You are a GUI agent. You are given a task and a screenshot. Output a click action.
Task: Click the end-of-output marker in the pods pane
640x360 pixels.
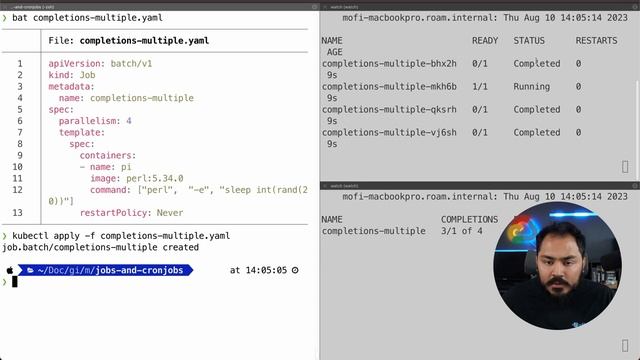[625, 167]
